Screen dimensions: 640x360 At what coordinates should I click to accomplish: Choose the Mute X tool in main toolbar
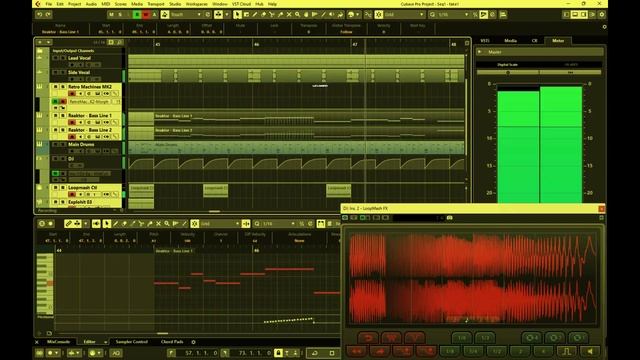point(289,15)
